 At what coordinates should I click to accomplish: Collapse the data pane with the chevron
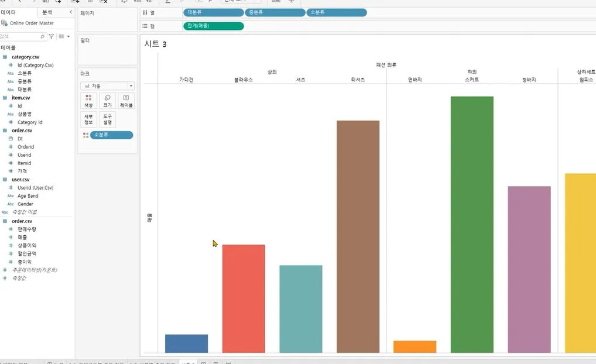click(71, 12)
